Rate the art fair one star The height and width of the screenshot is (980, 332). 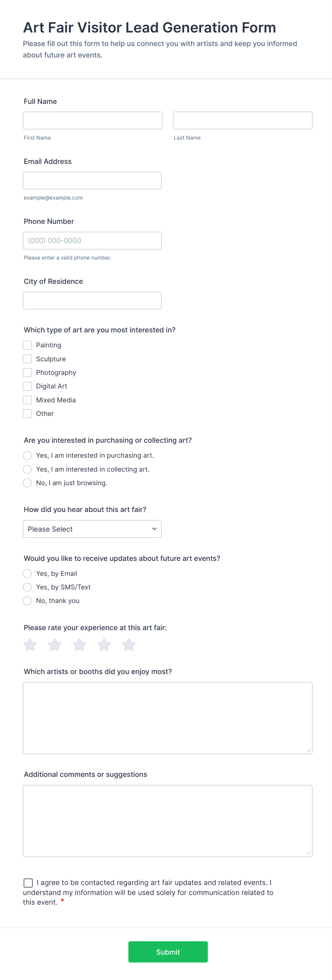coord(30,645)
